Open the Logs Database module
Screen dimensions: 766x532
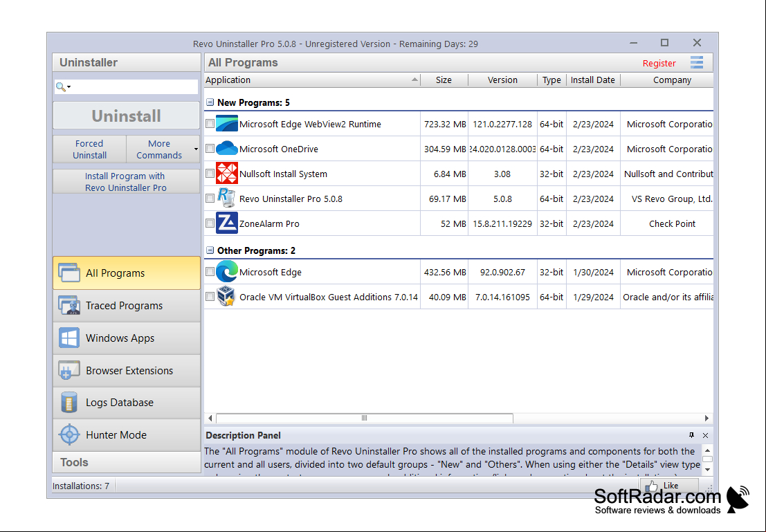tap(127, 403)
